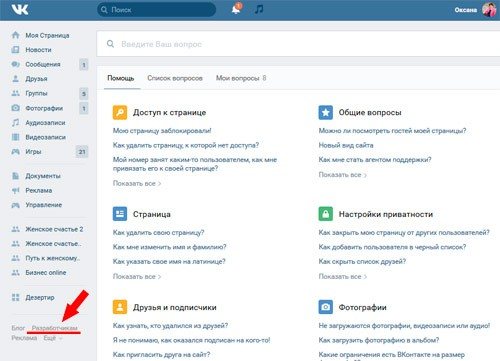
Task: Click Настройки приватности lock icon
Action: [x=325, y=214]
